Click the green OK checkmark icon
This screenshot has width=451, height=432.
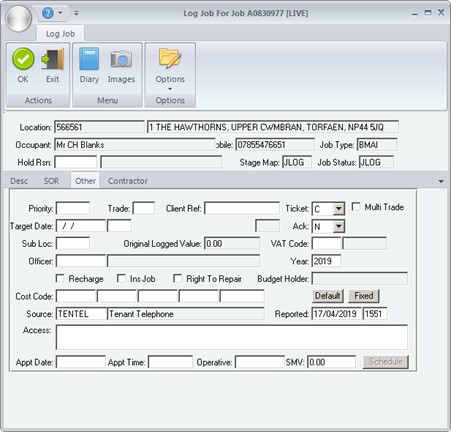(23, 59)
